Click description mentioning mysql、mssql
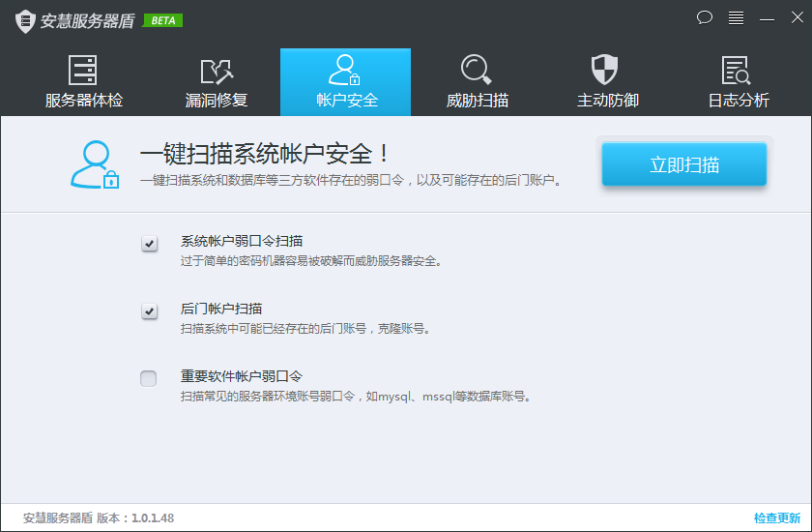Viewport: 812px width, 532px height. point(357,397)
